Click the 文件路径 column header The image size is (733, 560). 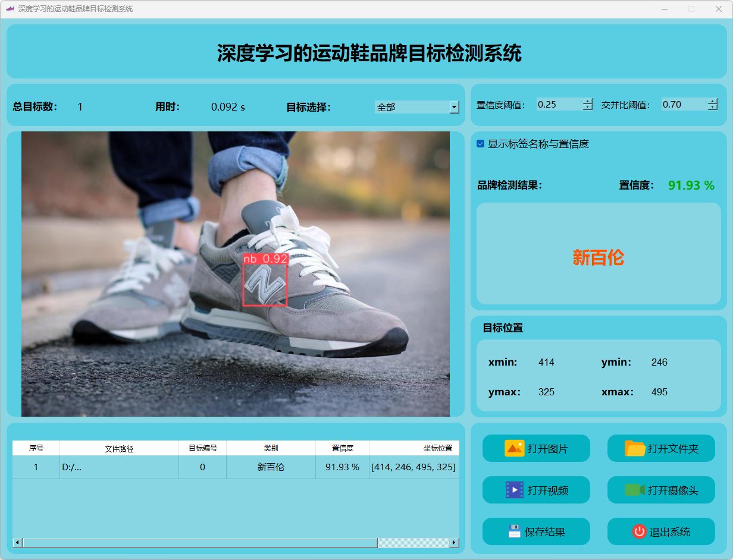119,448
